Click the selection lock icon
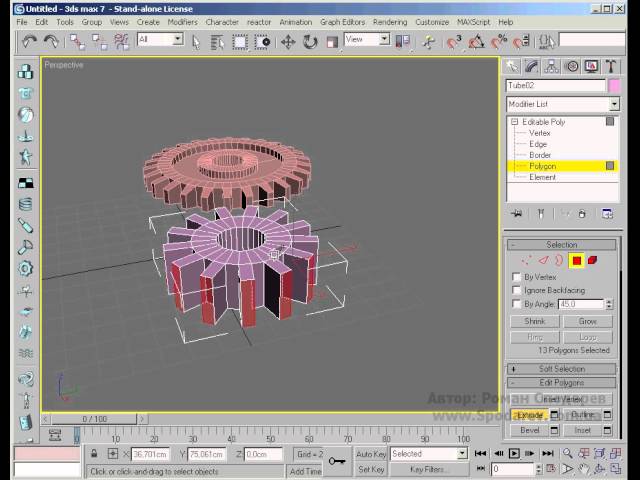Screen dimensions: 640x480 click(95, 454)
